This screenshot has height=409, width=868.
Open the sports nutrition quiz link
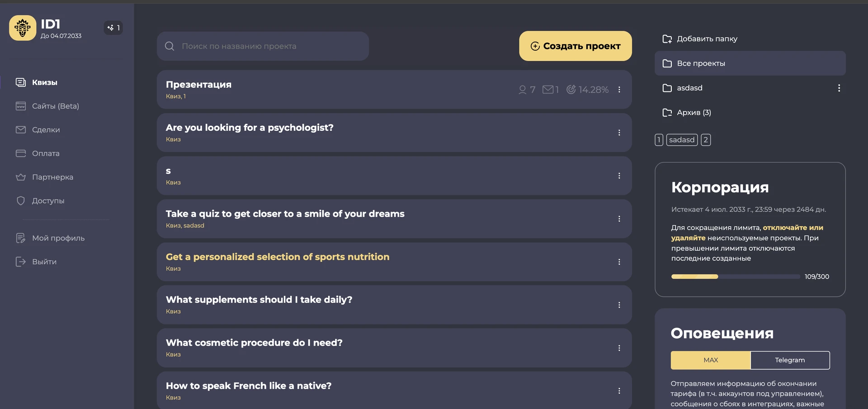[278, 257]
